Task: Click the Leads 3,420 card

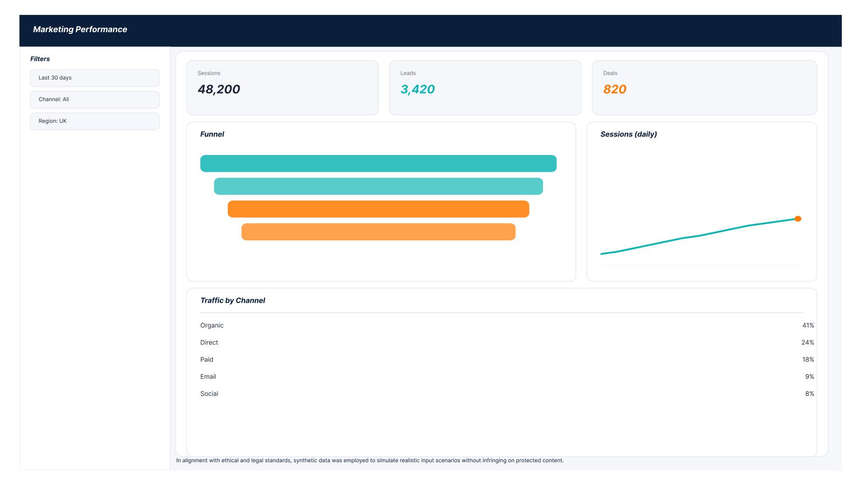Action: pyautogui.click(x=485, y=88)
